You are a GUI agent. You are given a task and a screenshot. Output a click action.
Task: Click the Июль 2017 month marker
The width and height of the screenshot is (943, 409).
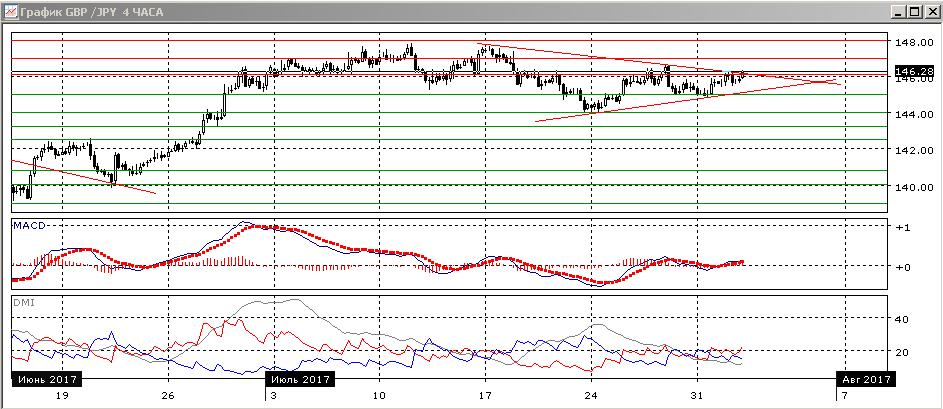301,380
